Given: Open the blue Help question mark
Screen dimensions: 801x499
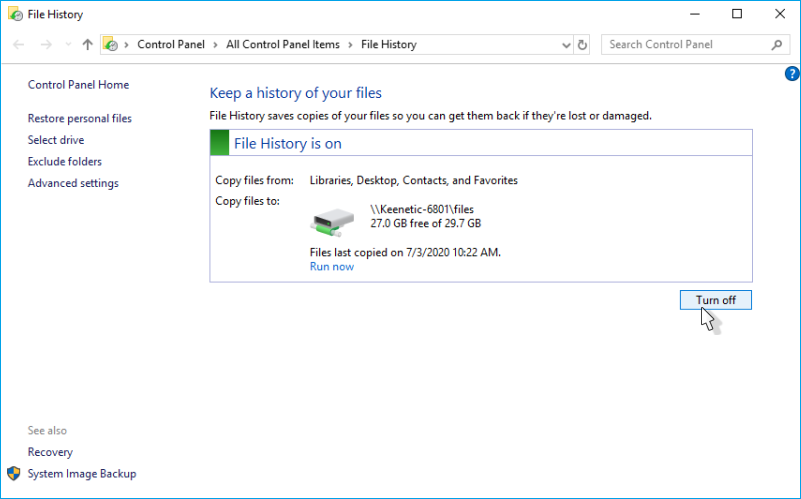Looking at the screenshot, I should 792,74.
